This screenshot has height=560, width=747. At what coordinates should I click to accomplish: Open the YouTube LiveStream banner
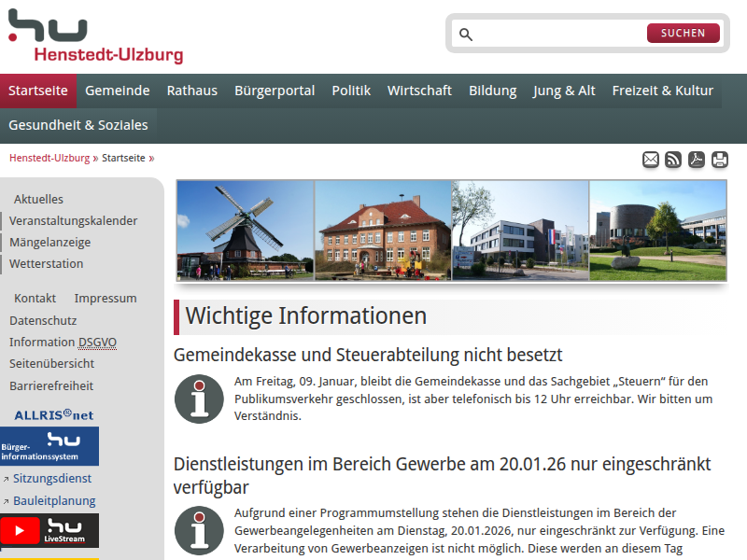49,530
